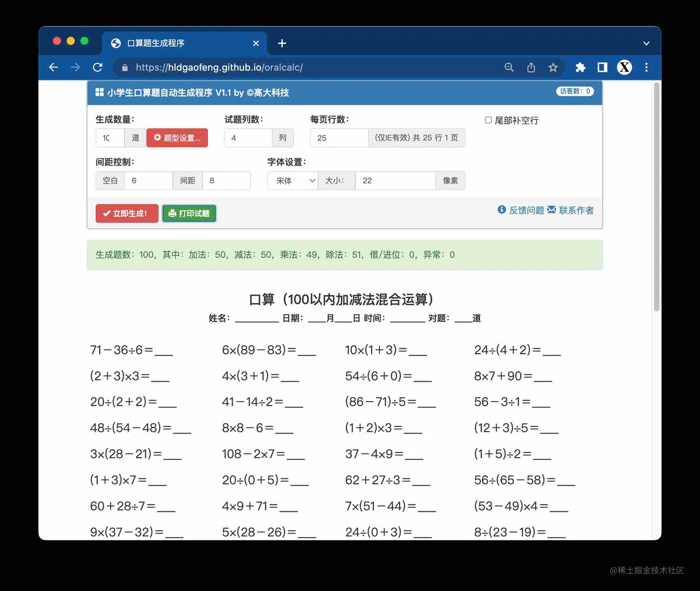Click the share icon in the address bar
This screenshot has width=700, height=591.
531,67
